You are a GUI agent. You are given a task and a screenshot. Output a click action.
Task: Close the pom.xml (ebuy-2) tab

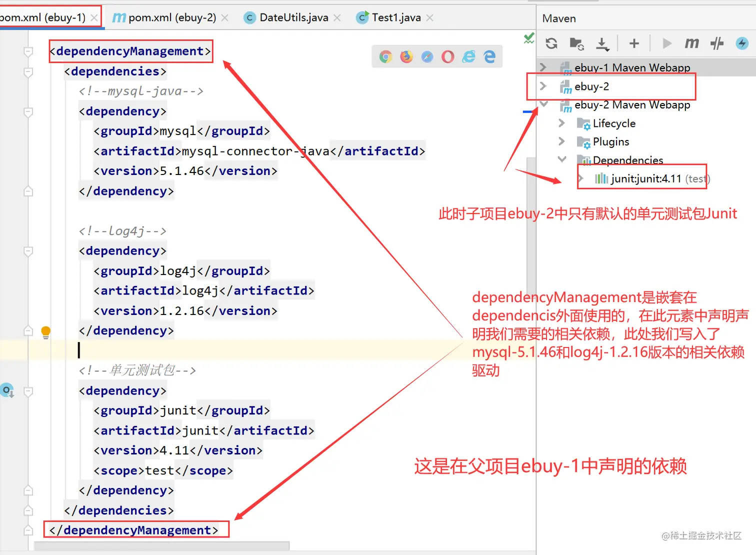pyautogui.click(x=224, y=17)
